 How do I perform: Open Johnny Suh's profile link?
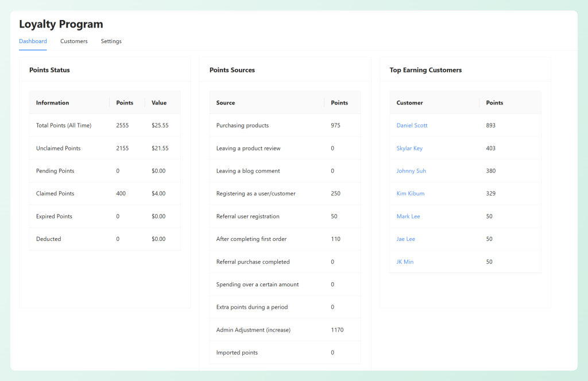point(411,170)
